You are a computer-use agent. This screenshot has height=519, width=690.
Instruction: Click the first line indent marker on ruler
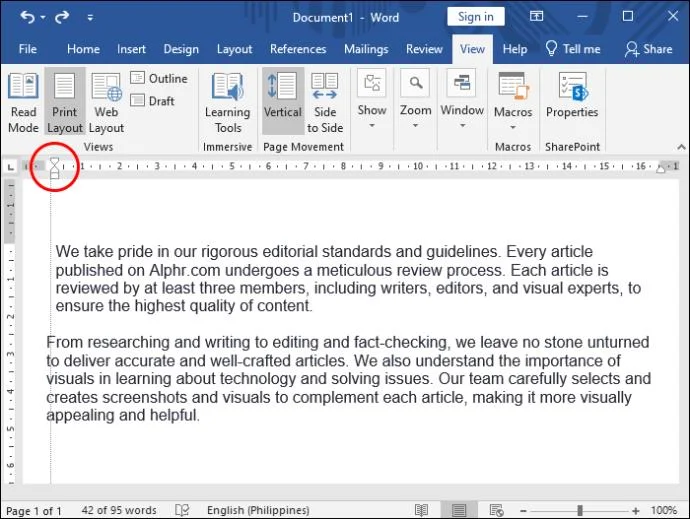coord(54,162)
